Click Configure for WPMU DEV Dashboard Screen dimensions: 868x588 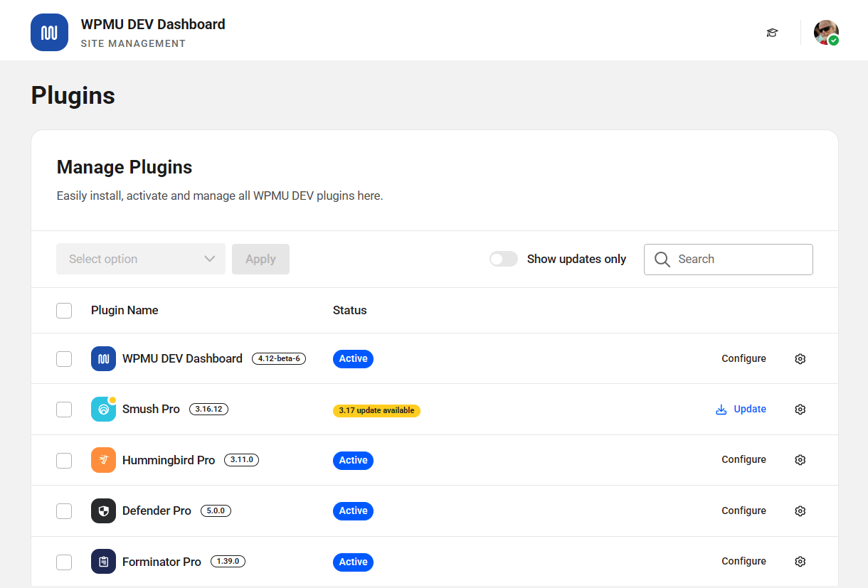(x=743, y=358)
